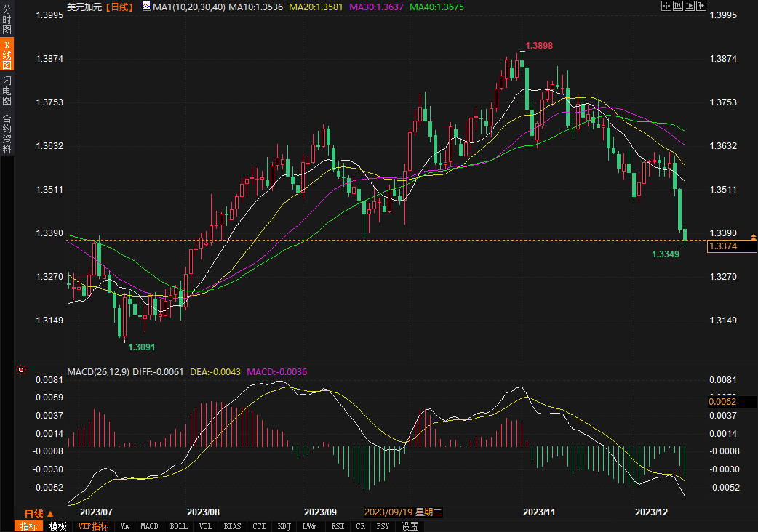Image resolution: width=758 pixels, height=532 pixels.
Task: Switch to 闪电图 view
Action: coord(7,90)
